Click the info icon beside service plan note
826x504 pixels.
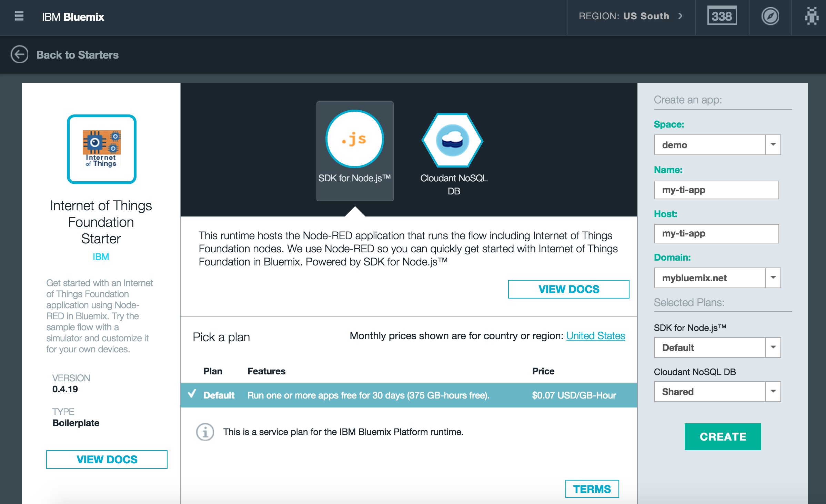pyautogui.click(x=205, y=432)
